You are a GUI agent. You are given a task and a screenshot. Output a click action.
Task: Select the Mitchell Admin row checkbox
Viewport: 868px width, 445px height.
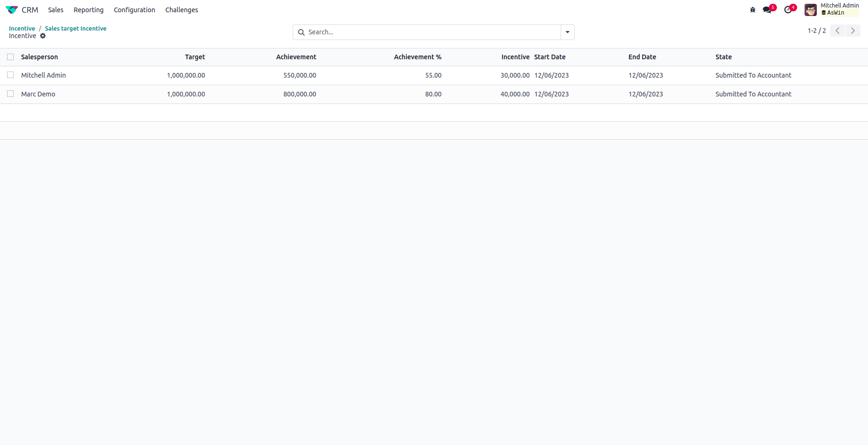pyautogui.click(x=10, y=75)
